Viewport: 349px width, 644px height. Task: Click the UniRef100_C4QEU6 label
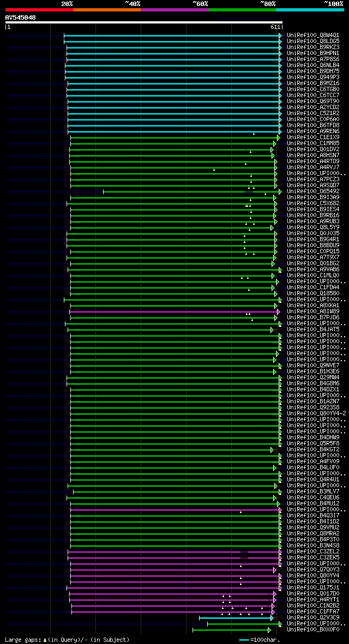coord(313,497)
